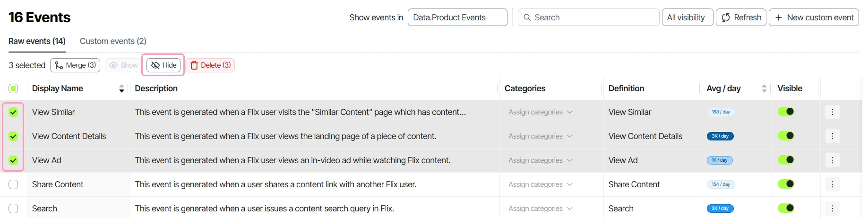Viewport: 868px width, 218px height.
Task: Switch to Custom events (2) tab
Action: (x=113, y=41)
